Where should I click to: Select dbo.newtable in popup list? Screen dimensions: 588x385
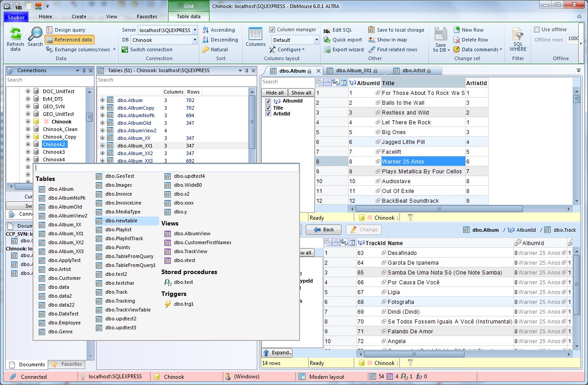click(127, 221)
